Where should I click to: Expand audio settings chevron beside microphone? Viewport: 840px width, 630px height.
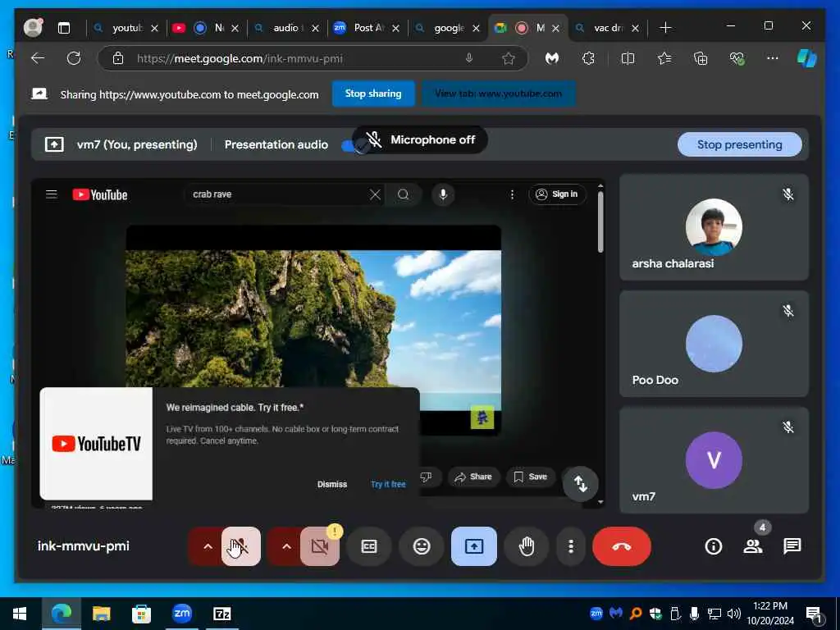[x=208, y=546]
